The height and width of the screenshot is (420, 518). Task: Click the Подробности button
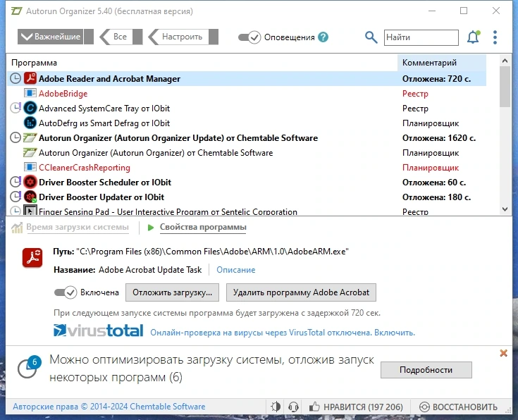[426, 370]
